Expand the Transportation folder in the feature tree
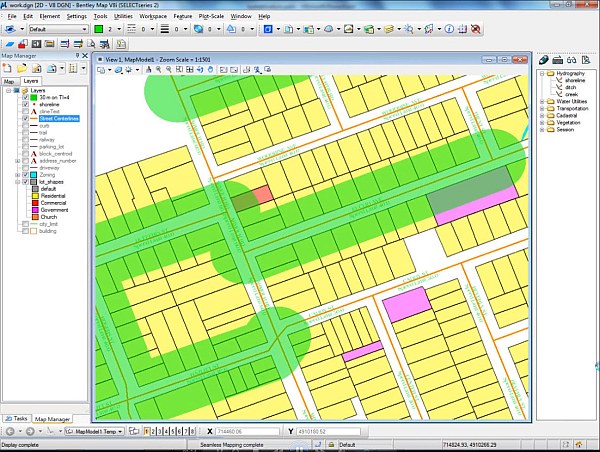 point(543,108)
